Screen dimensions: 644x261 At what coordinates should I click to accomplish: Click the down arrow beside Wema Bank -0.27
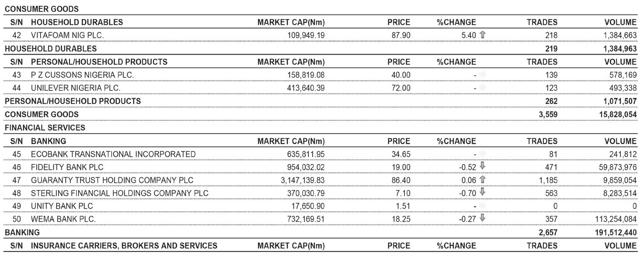[x=482, y=219]
